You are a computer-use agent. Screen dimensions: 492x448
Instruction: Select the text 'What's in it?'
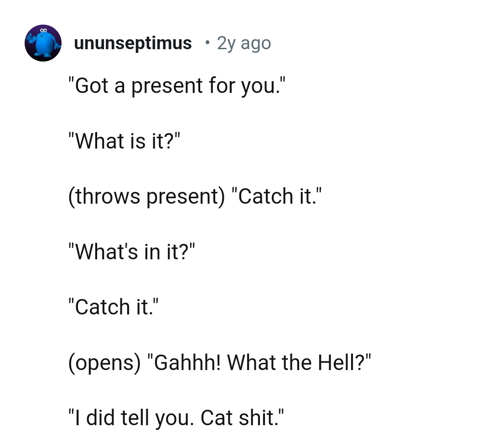pyautogui.click(x=131, y=251)
